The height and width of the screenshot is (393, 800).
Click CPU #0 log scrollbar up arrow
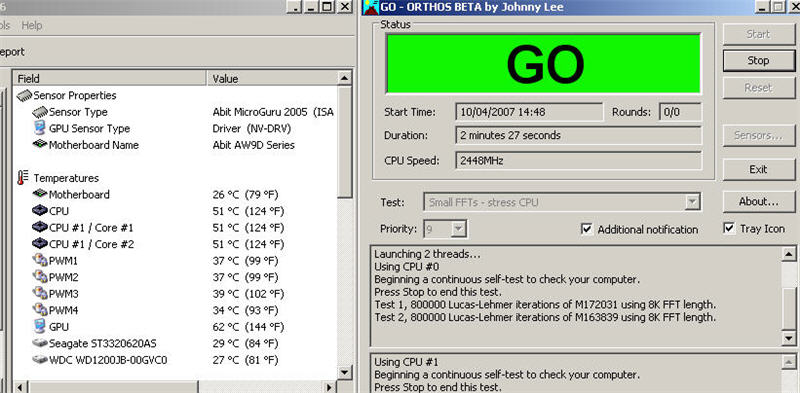pyautogui.click(x=789, y=253)
